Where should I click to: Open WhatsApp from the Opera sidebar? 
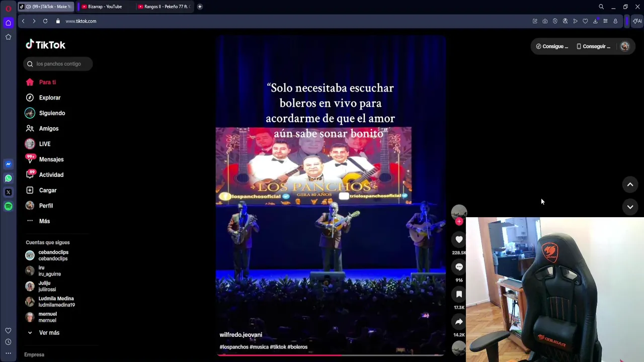point(8,178)
